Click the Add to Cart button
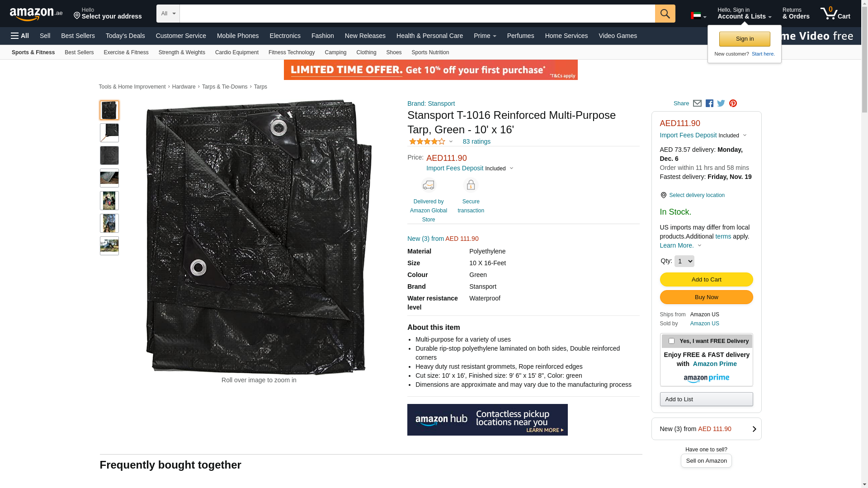Screen dimensions: 868x488 (x=706, y=279)
